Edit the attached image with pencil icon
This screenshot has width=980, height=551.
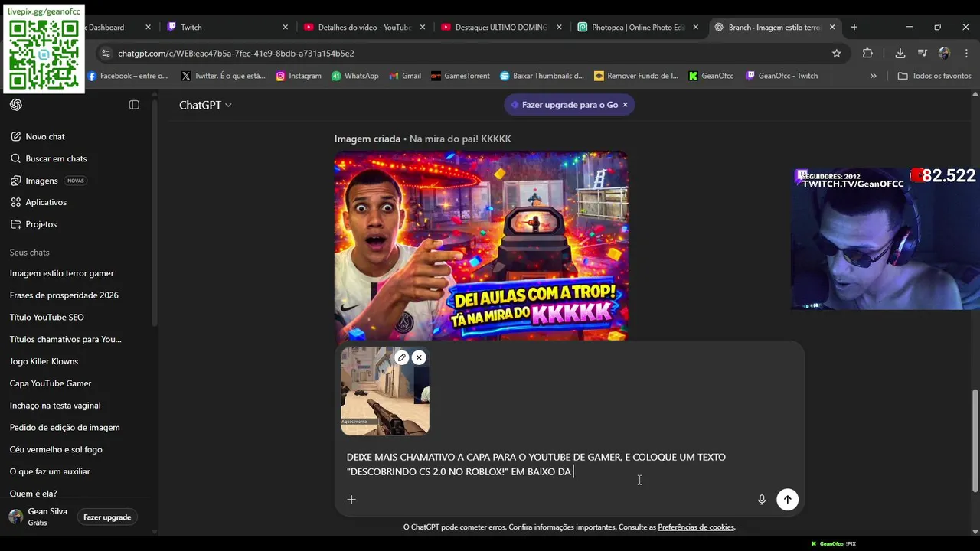(401, 357)
